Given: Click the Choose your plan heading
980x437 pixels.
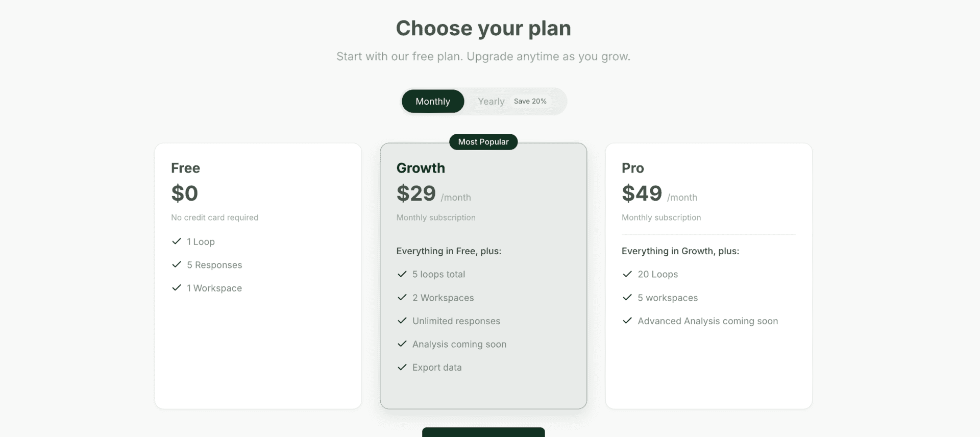Looking at the screenshot, I should [x=483, y=28].
